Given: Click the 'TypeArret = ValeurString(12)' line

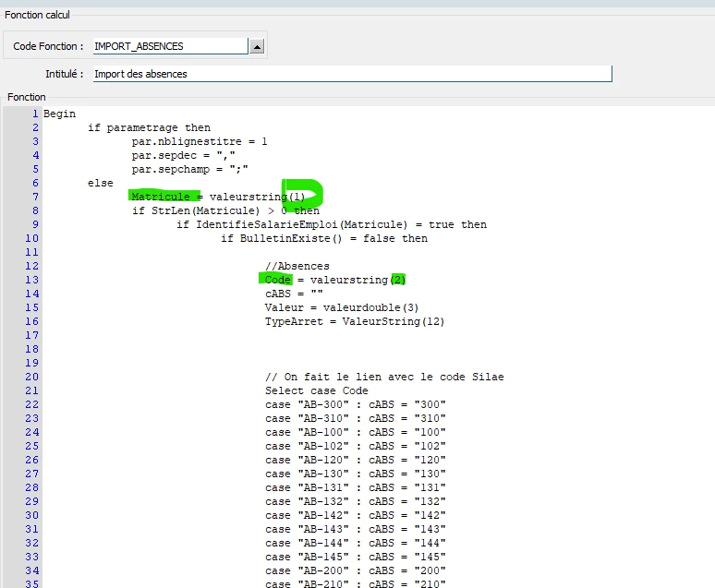Looking at the screenshot, I should click(x=355, y=321).
